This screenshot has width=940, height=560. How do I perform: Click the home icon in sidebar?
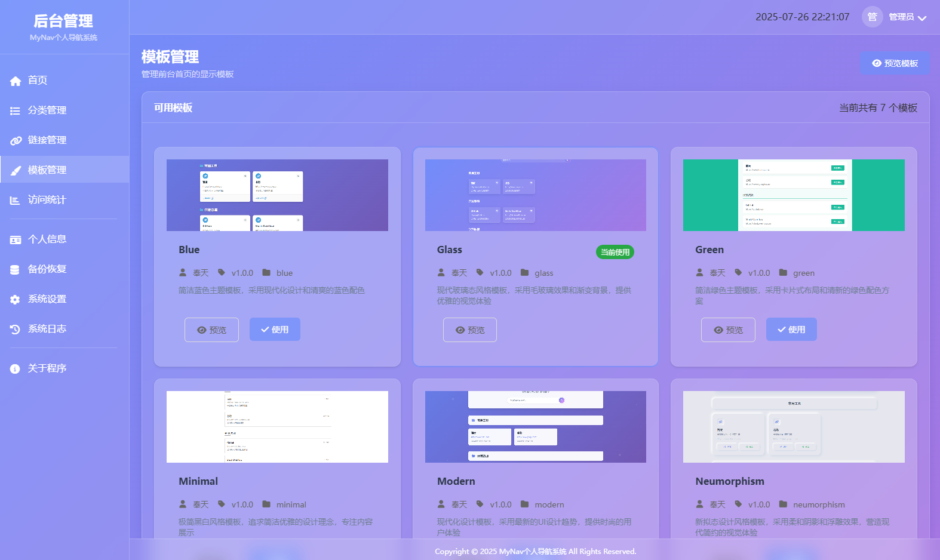click(16, 81)
